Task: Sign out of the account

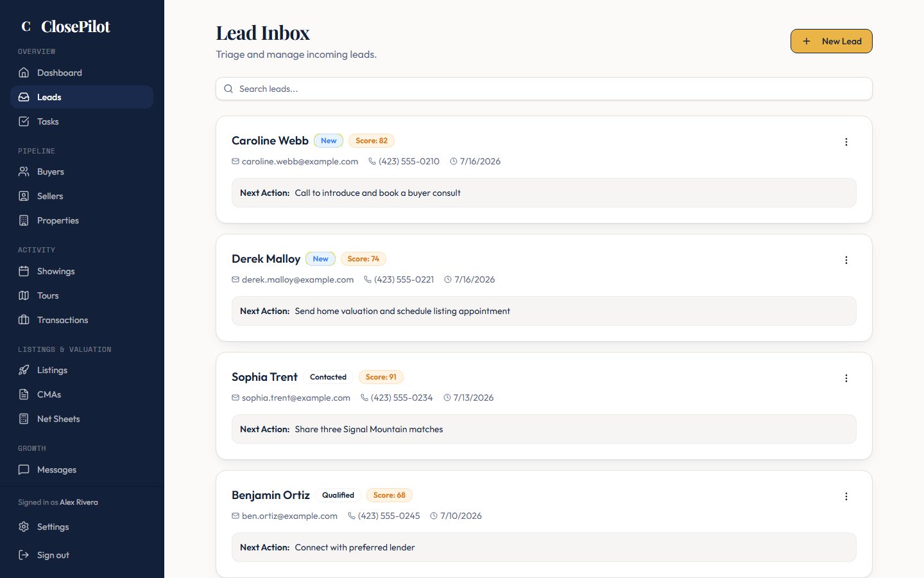Action: tap(81, 555)
